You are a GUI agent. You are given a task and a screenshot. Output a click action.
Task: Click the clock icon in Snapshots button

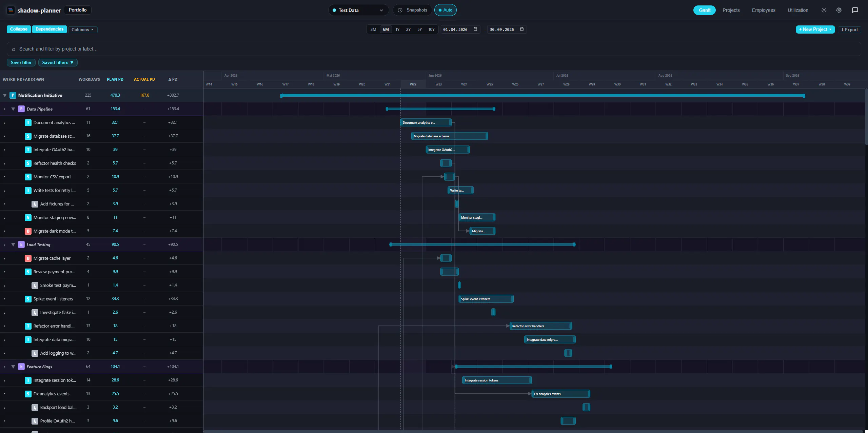click(400, 10)
